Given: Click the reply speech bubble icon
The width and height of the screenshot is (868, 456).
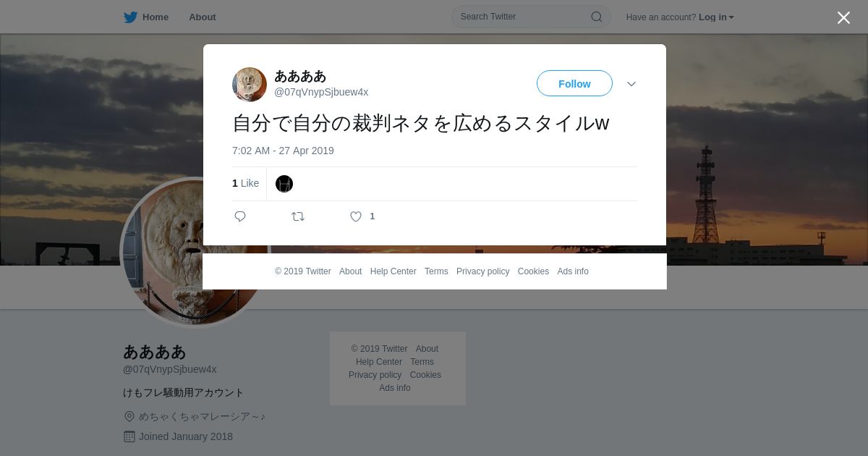Looking at the screenshot, I should (240, 216).
